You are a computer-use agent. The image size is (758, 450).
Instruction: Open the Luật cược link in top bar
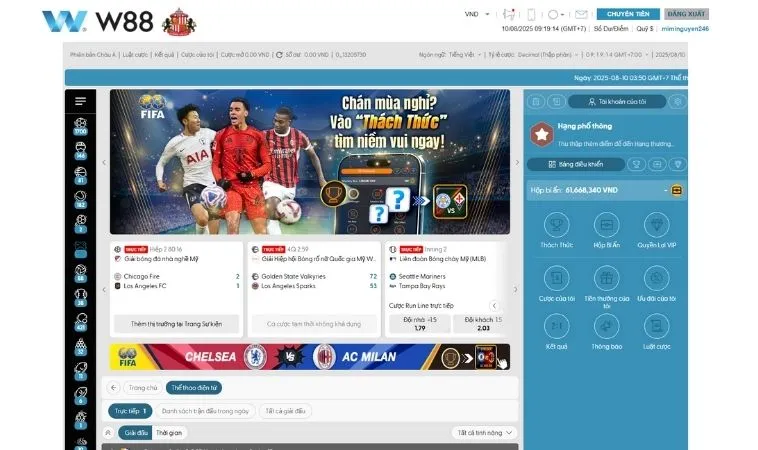(135, 55)
